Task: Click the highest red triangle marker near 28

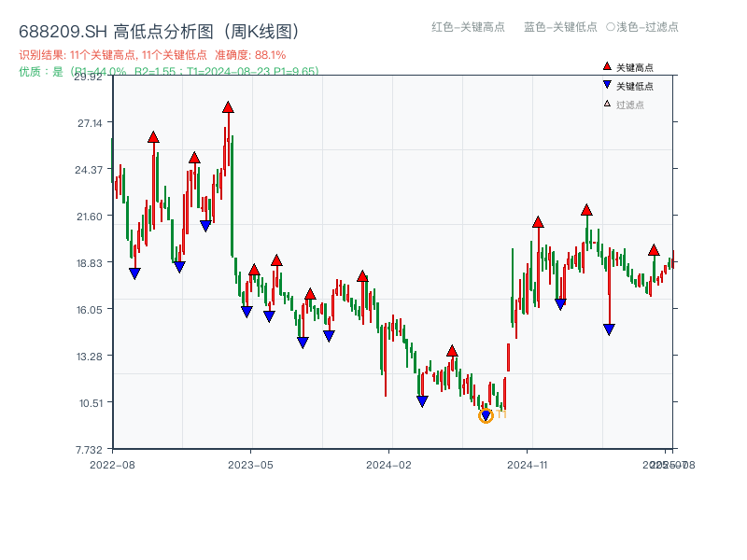Action: click(x=228, y=108)
